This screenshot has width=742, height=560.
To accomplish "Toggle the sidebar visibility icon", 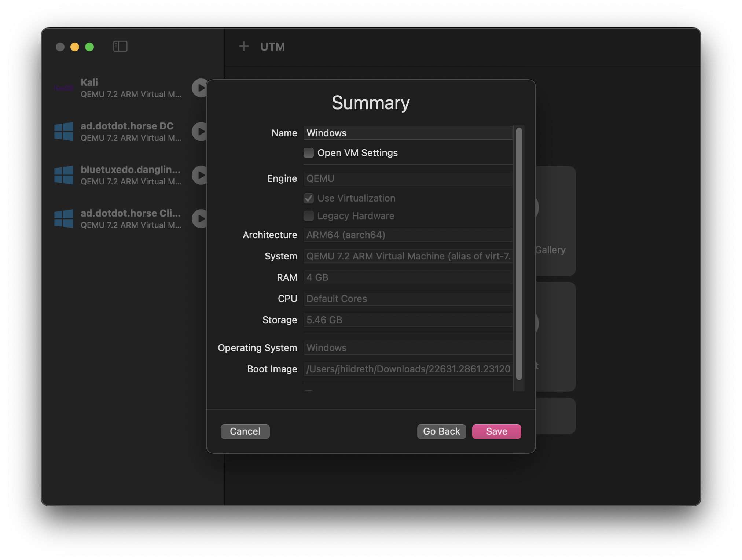I will coord(120,47).
